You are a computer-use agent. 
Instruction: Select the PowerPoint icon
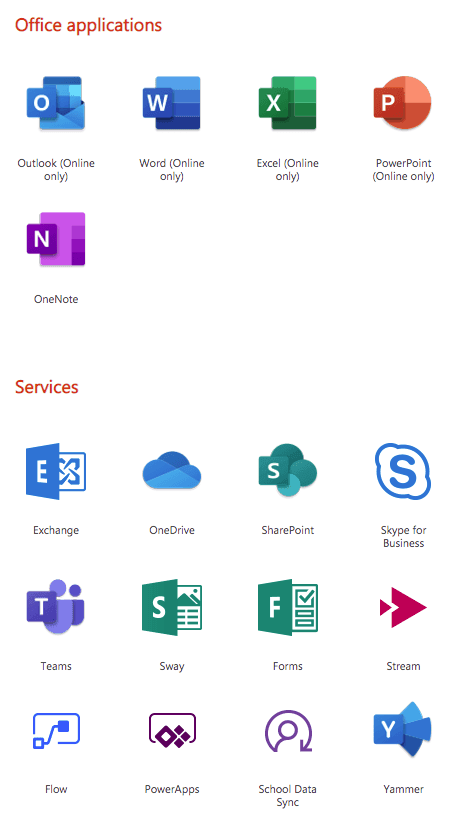pos(403,103)
